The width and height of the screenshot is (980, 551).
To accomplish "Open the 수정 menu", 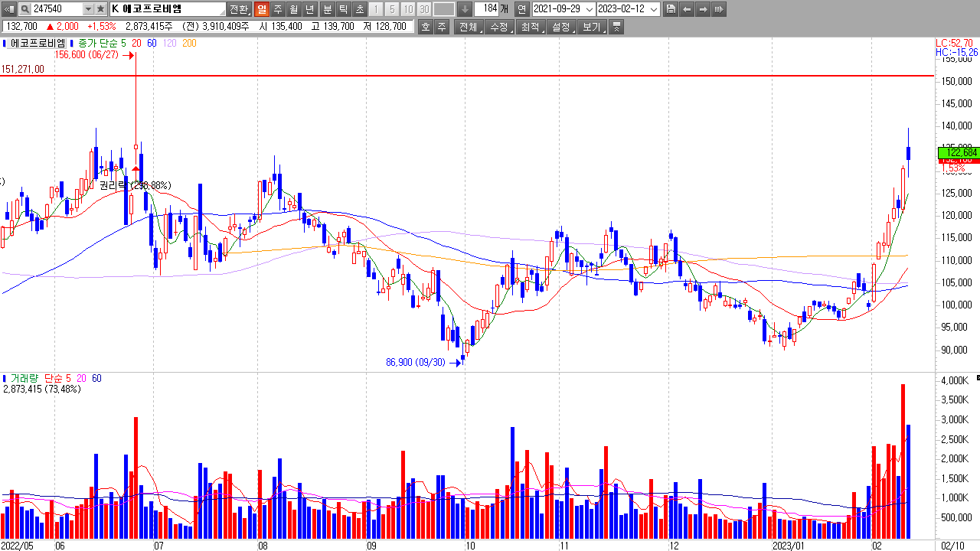I will pos(500,28).
